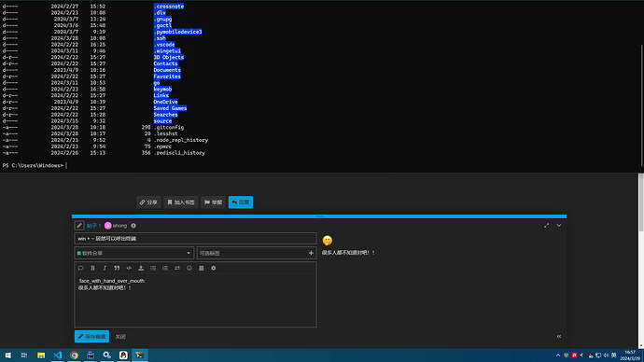Insert a bulleted list from the toolbar
644x362 pixels.
(x=153, y=268)
